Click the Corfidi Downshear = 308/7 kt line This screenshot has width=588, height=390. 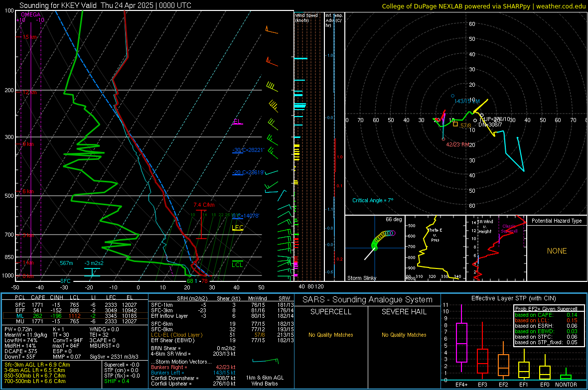[193, 378]
